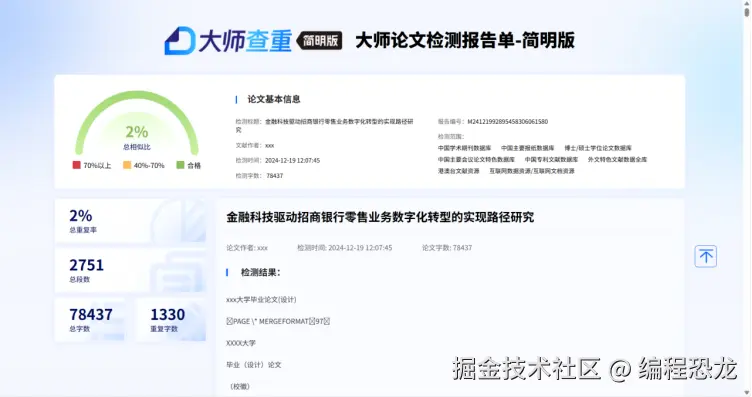Click the 简明版 badge next to logo
752x397 pixels.
320,40
